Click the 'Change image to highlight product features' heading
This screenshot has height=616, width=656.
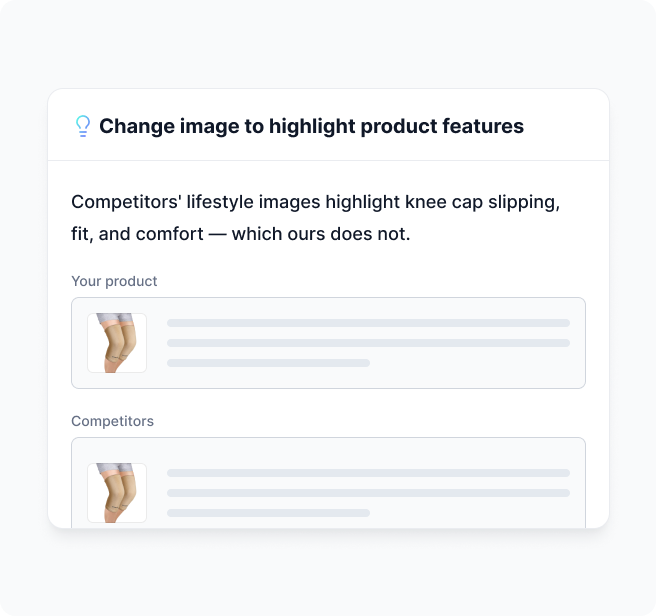coord(311,126)
